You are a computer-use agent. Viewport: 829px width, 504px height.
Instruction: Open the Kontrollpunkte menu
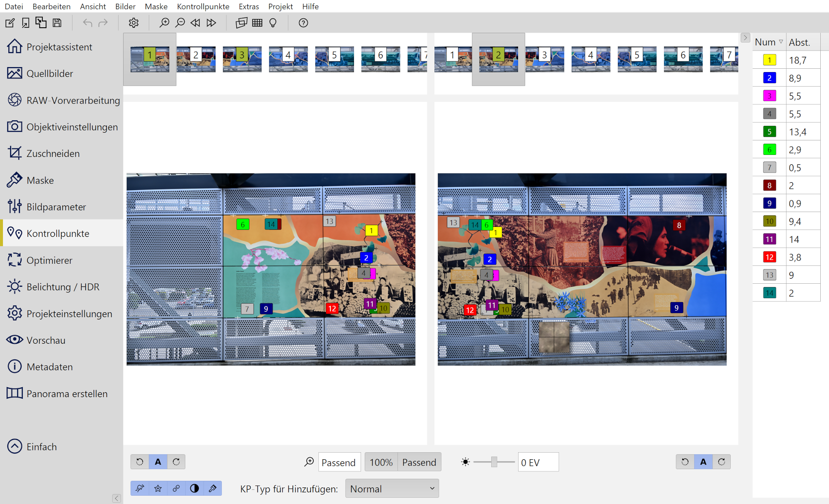203,6
